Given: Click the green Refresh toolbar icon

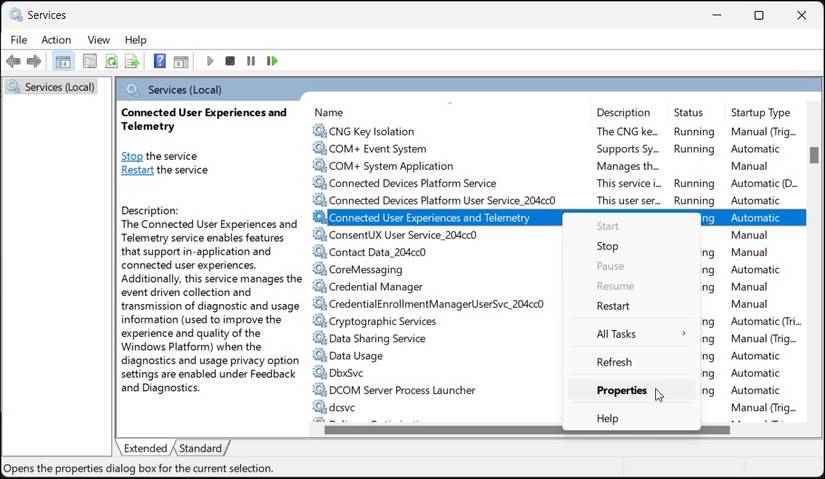Looking at the screenshot, I should click(112, 62).
